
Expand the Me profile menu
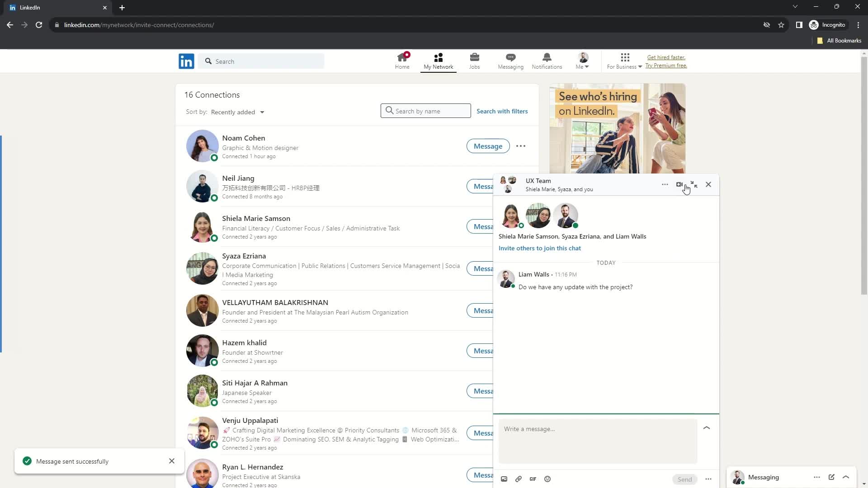click(582, 61)
